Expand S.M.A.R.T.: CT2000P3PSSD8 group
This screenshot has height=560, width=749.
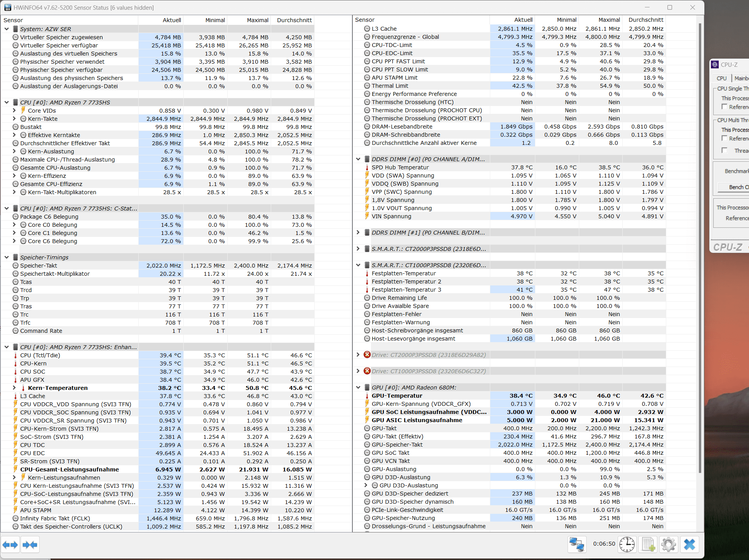point(358,249)
